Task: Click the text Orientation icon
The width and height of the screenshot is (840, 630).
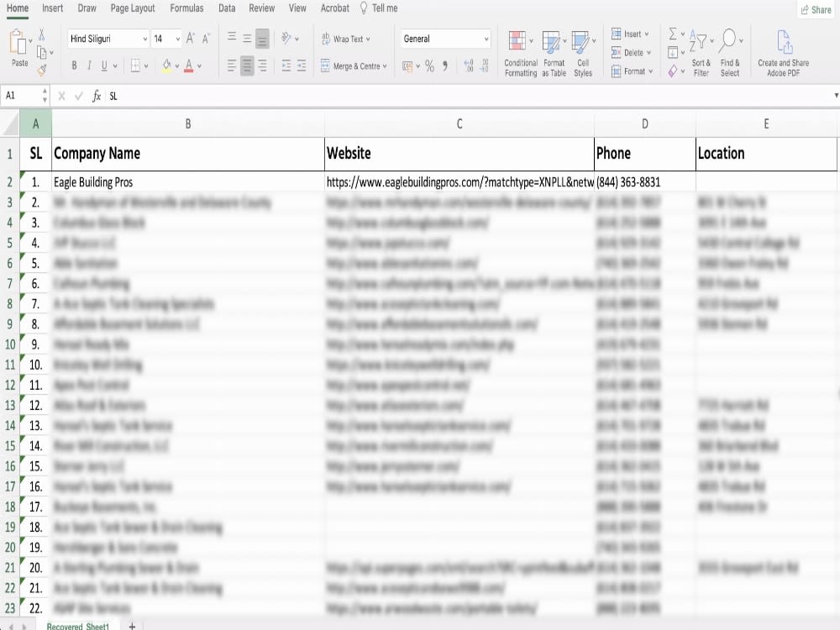Action: click(286, 38)
